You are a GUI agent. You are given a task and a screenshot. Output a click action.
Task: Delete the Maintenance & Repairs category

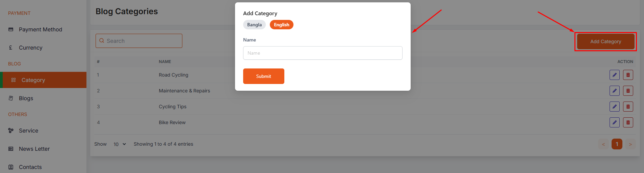click(x=628, y=91)
